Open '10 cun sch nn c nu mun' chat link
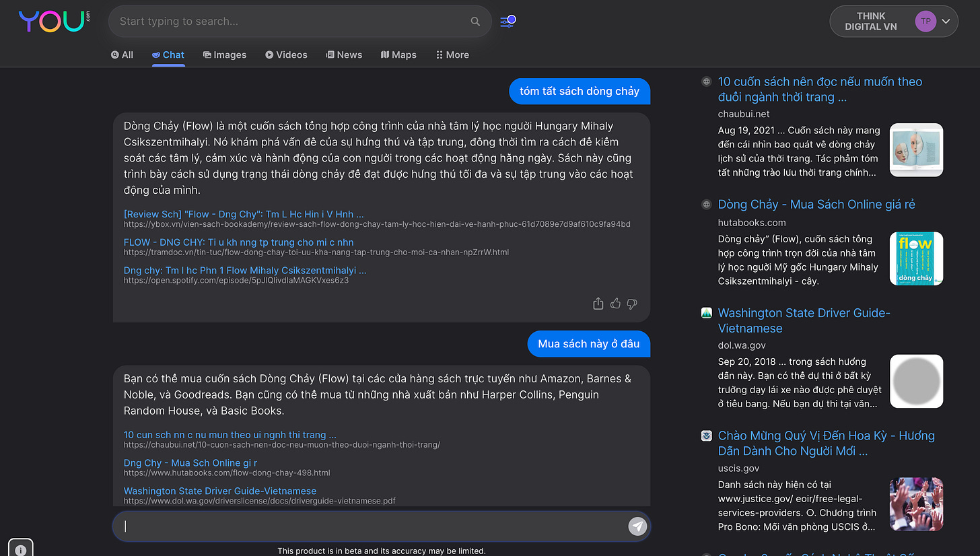The image size is (980, 556). (230, 435)
